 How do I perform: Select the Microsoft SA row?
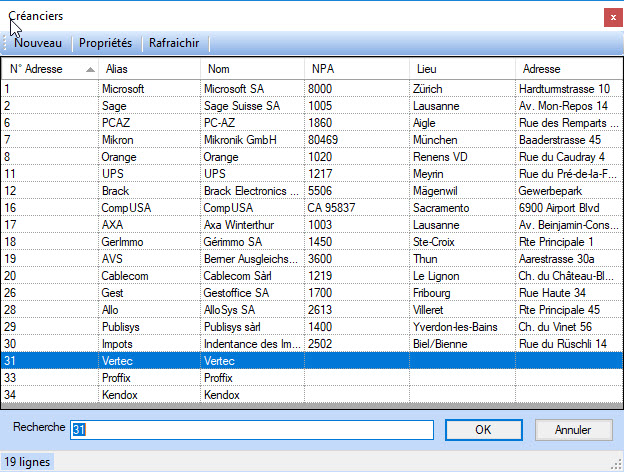pyautogui.click(x=312, y=89)
